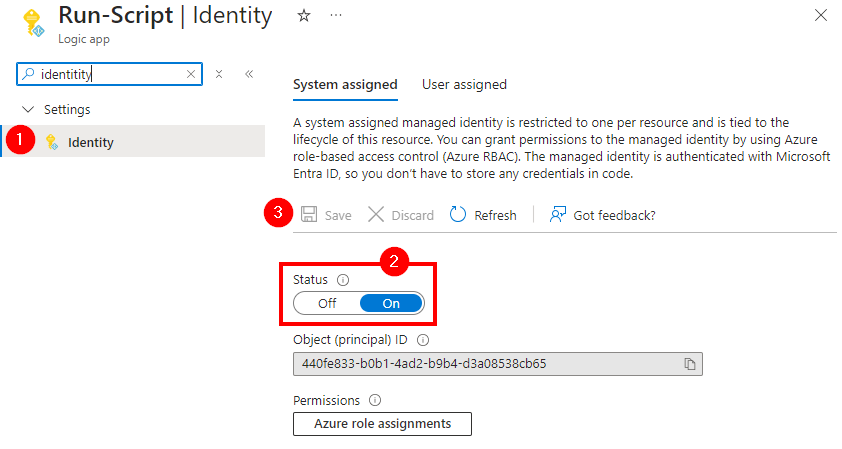The image size is (842, 449).
Task: Select Identity in the sidebar
Action: [90, 142]
